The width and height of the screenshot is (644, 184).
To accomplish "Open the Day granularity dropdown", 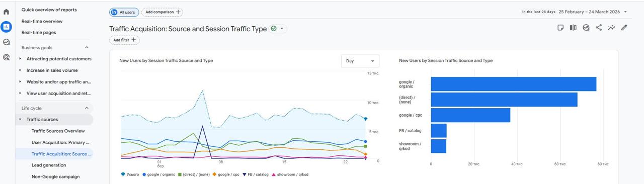I will click(x=360, y=61).
